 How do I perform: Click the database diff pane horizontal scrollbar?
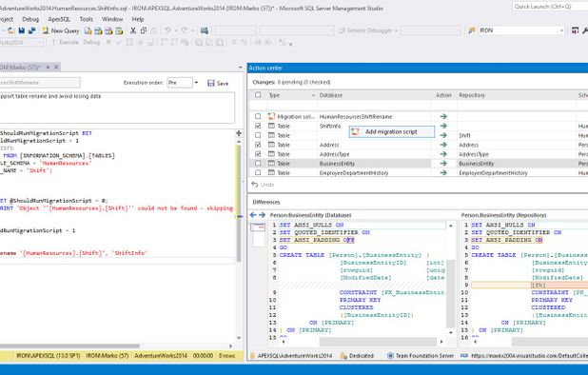(378, 342)
